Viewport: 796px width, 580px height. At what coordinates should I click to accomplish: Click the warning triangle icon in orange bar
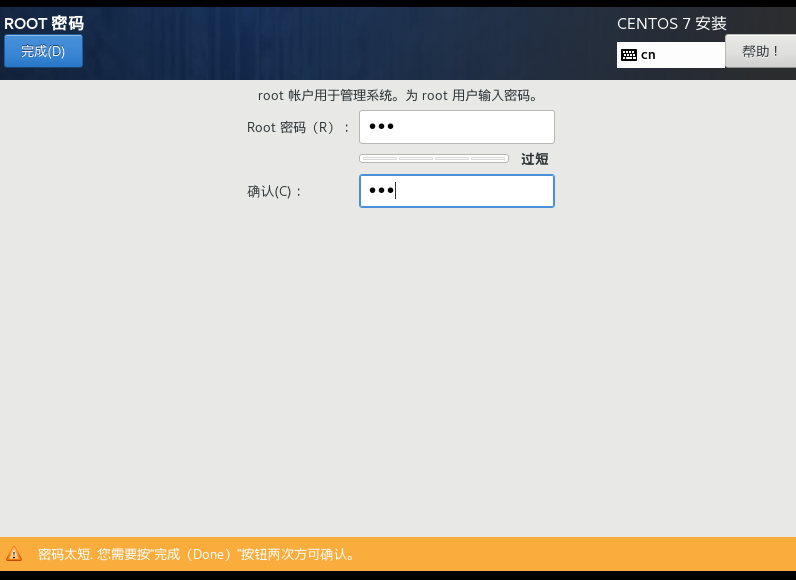14,554
